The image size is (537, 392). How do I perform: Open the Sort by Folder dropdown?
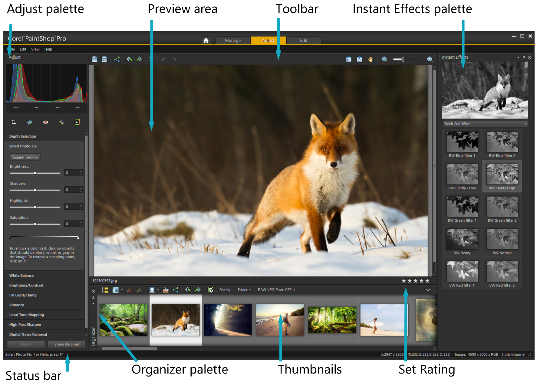[244, 290]
